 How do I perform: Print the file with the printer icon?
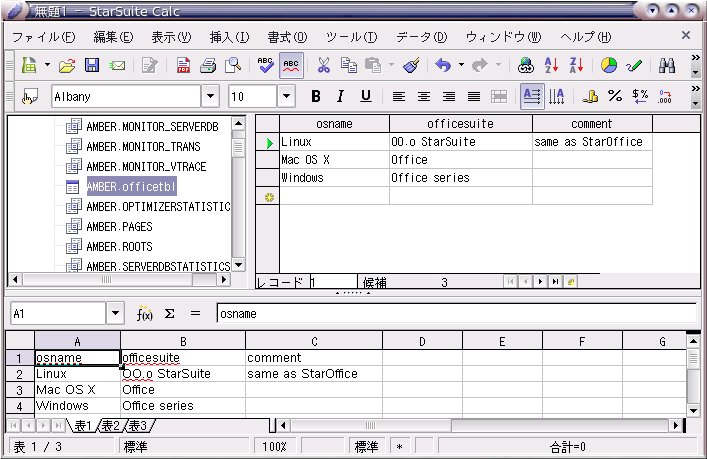point(208,66)
